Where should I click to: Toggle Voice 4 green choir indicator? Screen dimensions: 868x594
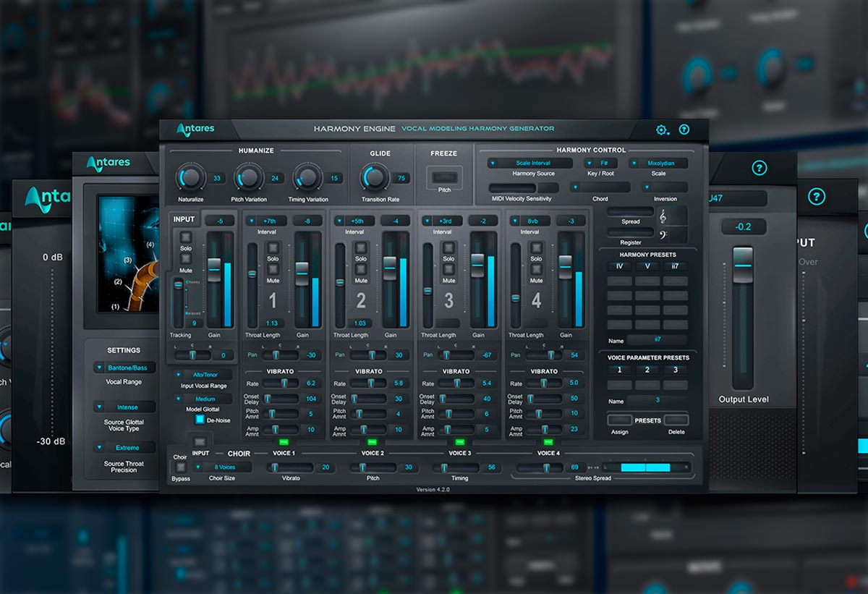tap(548, 441)
